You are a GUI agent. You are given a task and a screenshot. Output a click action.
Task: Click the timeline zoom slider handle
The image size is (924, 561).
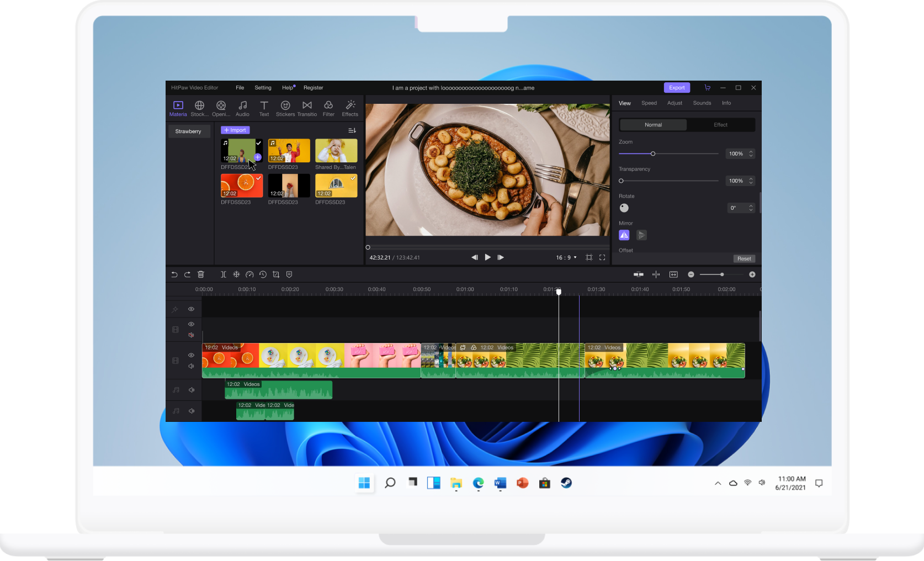point(721,274)
